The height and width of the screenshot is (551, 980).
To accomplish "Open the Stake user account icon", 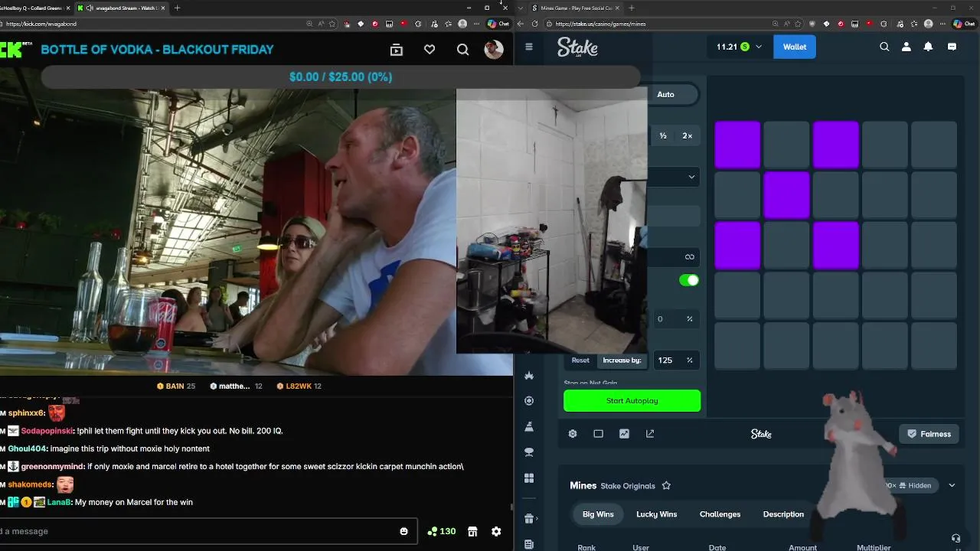I will coord(906,47).
